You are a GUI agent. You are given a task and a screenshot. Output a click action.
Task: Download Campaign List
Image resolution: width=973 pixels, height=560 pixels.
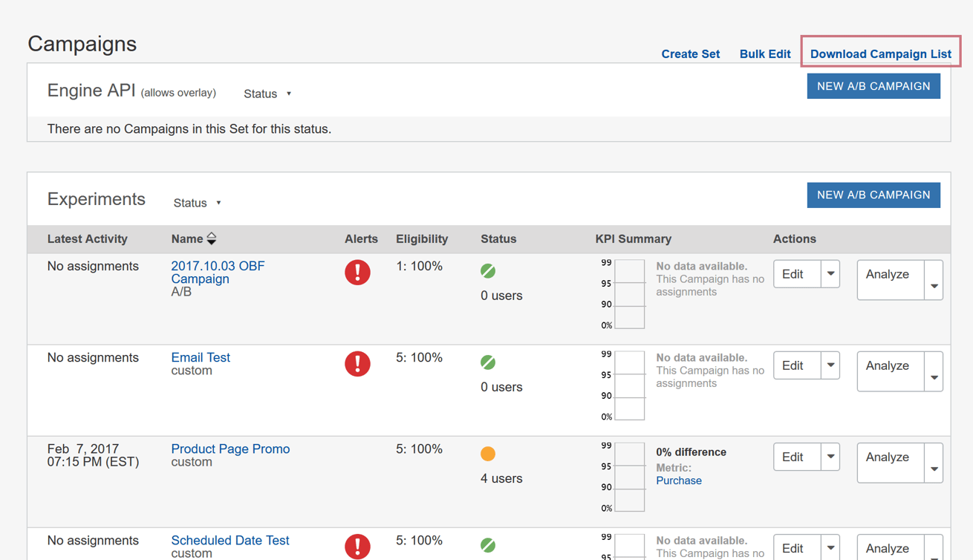point(880,54)
